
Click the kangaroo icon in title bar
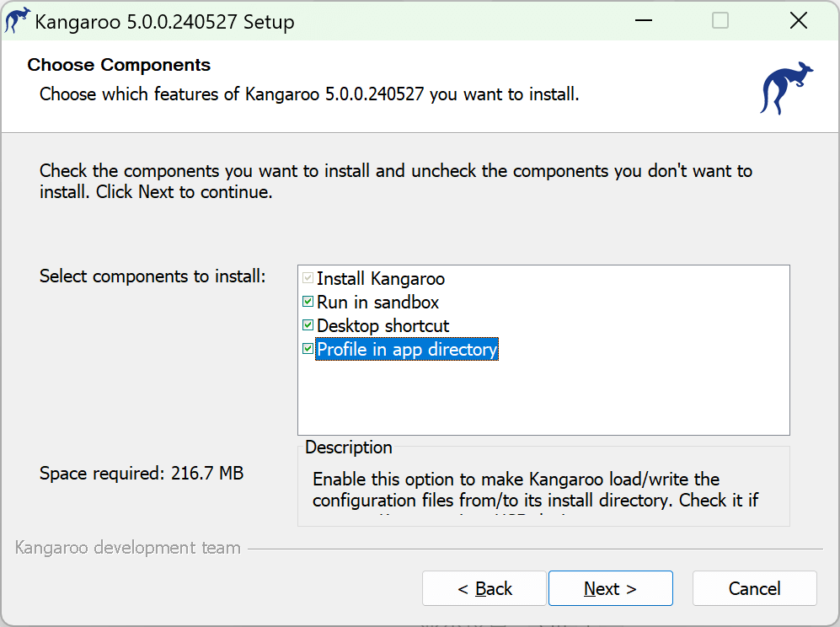[x=17, y=21]
